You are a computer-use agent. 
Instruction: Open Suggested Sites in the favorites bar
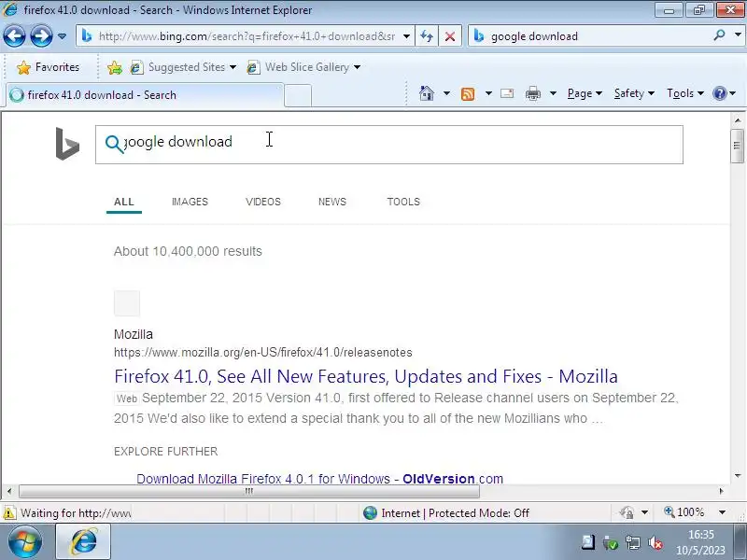coord(177,67)
